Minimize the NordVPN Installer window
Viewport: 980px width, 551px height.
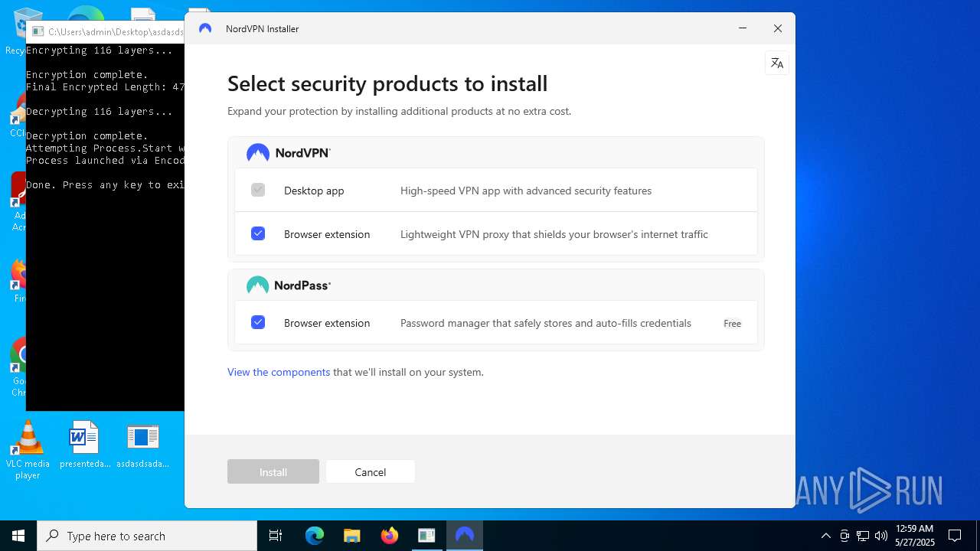coord(743,28)
